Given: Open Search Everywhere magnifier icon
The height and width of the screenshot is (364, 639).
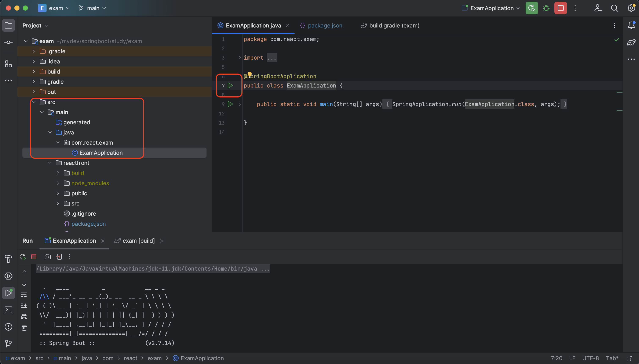Looking at the screenshot, I should 614,8.
